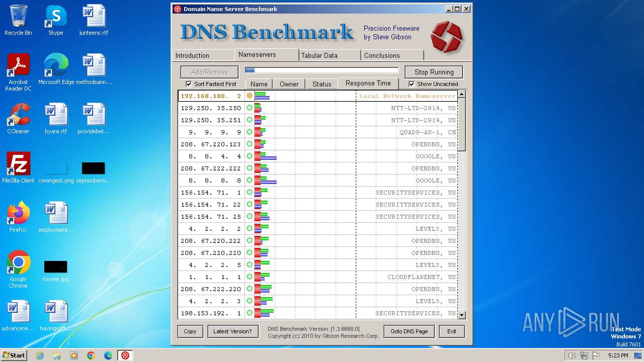Image resolution: width=644 pixels, height=362 pixels.
Task: Select byare.rtf desktop file
Action: 56,119
